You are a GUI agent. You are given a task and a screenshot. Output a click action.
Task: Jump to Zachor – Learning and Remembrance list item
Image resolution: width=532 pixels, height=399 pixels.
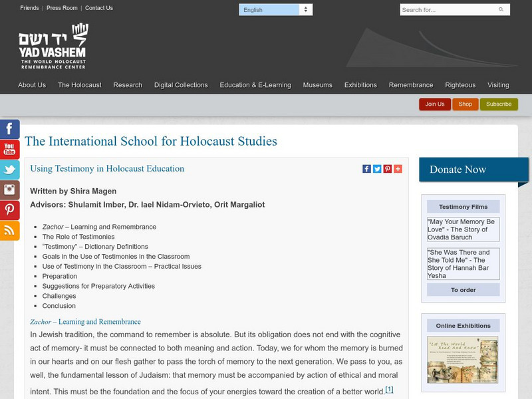[99, 227]
